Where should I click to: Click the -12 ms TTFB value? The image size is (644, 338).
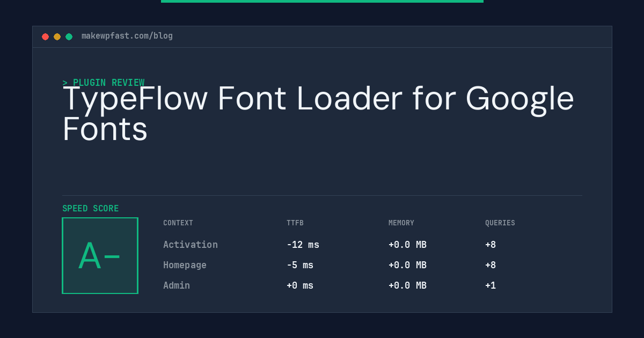point(303,245)
